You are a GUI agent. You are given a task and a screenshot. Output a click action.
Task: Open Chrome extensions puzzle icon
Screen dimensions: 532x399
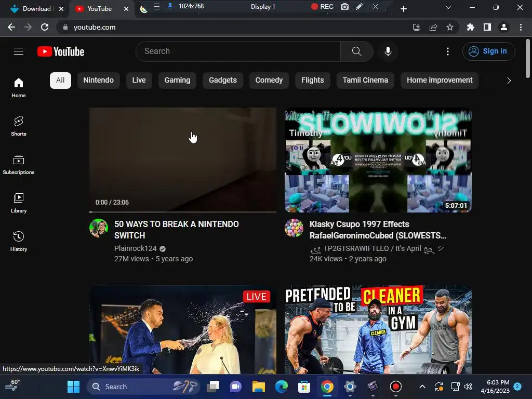point(471,27)
